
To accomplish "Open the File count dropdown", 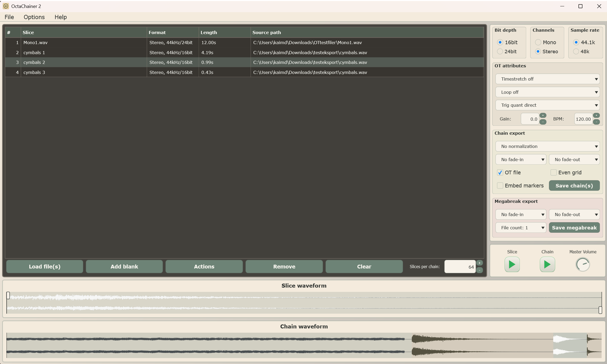I will (x=521, y=228).
